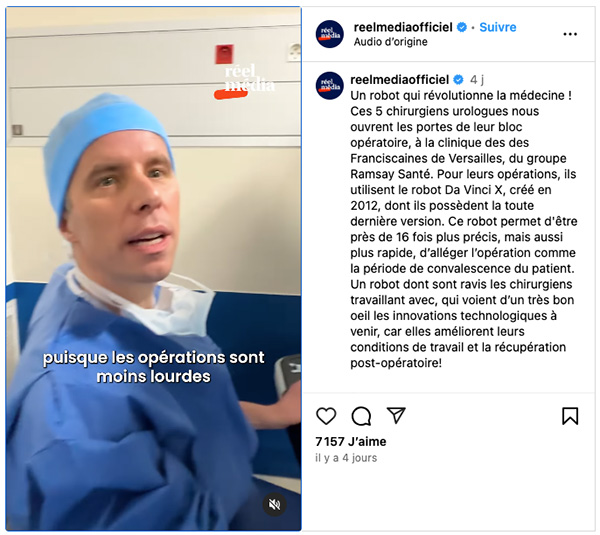The width and height of the screenshot is (600, 535).
Task: Open the three-dot more options menu
Action: (x=570, y=34)
